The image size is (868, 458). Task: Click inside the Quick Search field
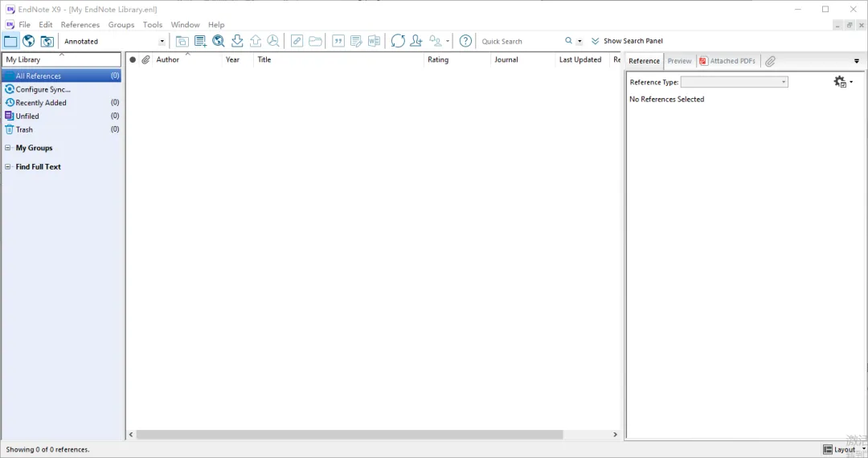520,41
